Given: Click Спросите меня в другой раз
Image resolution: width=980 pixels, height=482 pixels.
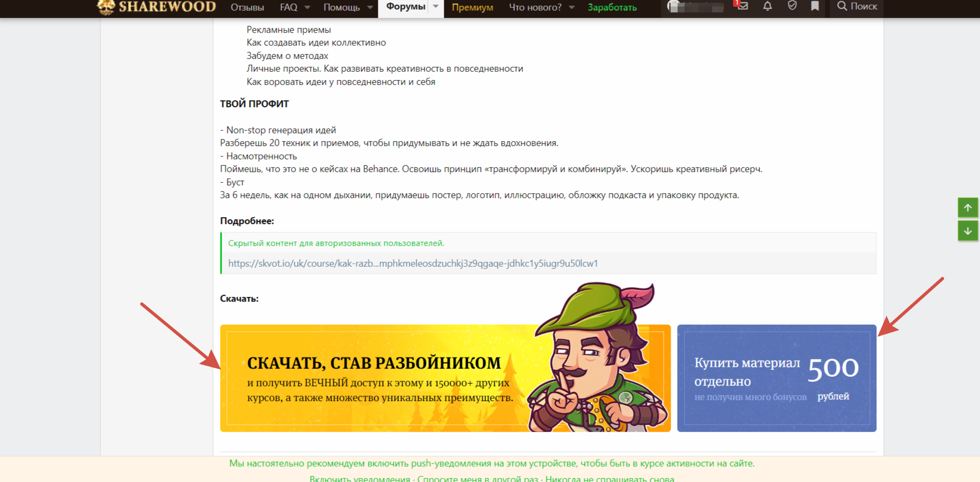Looking at the screenshot, I should (478, 478).
